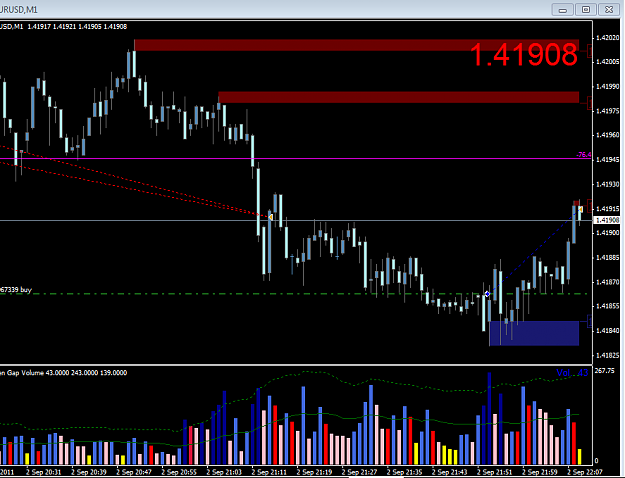Screen dimensions: 625x478
Task: Click the 2 Sep 22:07 time label
Action: click(584, 472)
